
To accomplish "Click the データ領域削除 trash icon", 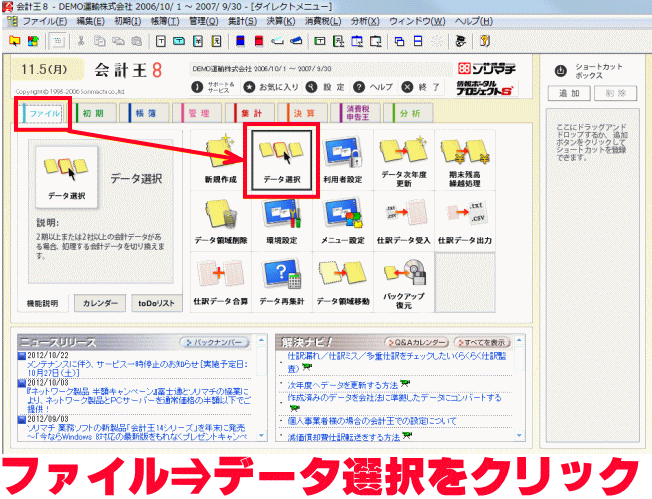I will click(217, 220).
